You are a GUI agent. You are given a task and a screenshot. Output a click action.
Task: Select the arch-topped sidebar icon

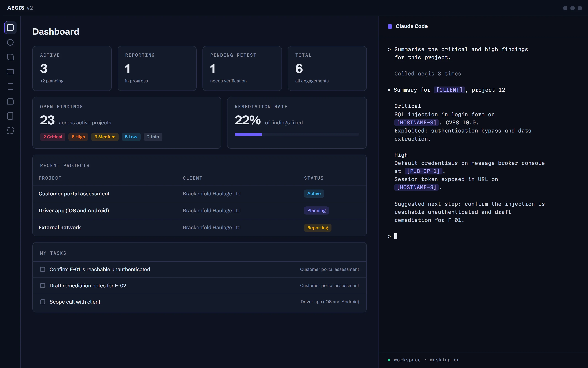[x=10, y=101]
